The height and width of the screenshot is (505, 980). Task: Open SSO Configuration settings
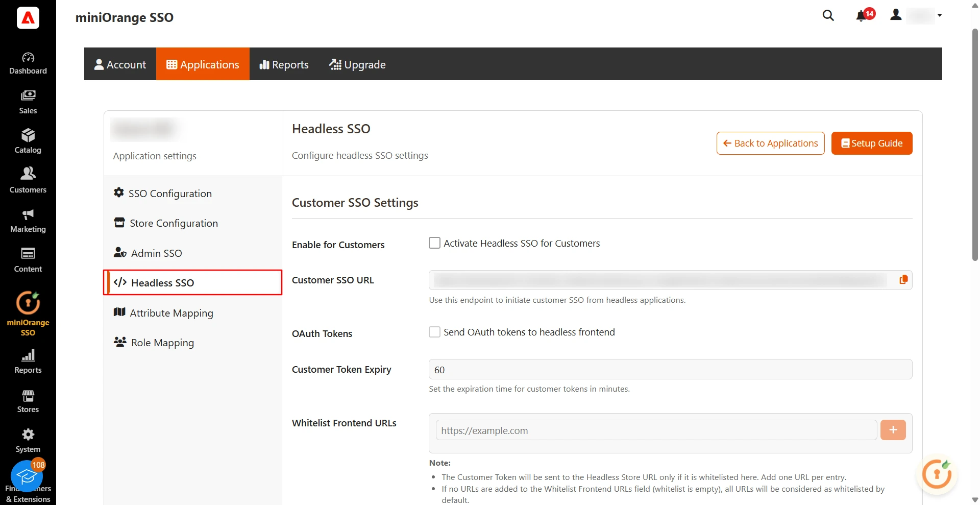[x=193, y=194]
